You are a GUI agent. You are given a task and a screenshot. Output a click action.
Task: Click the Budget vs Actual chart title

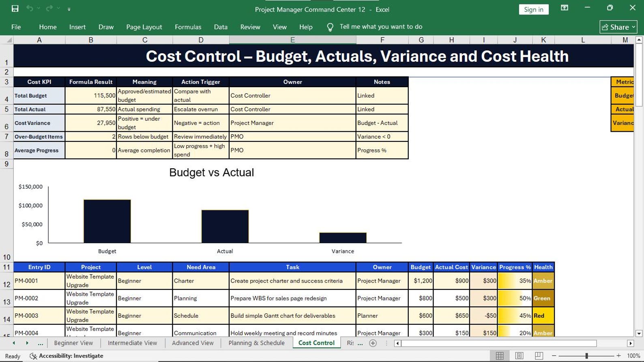211,172
